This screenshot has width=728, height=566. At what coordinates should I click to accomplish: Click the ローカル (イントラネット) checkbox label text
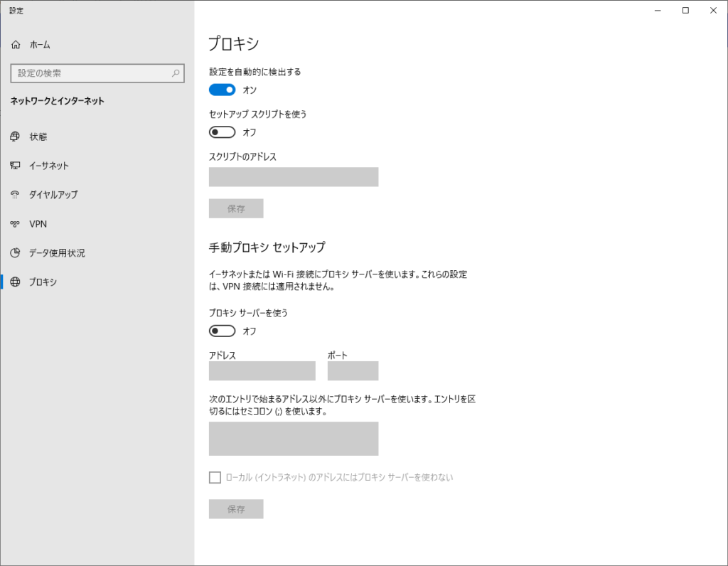[339, 477]
